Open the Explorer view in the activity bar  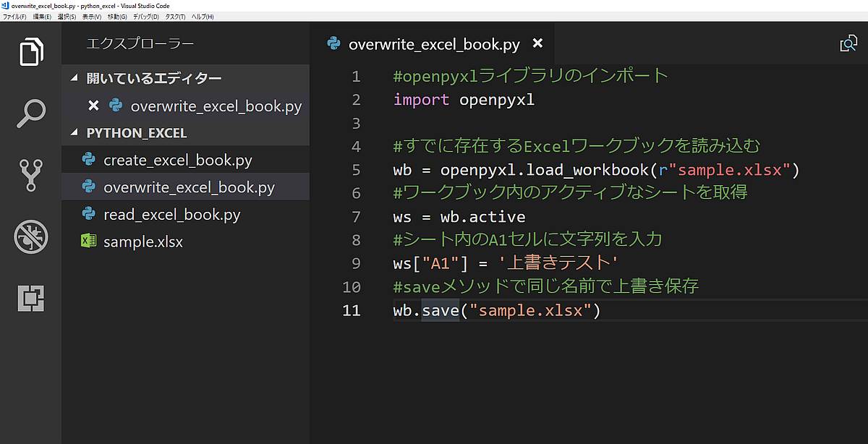pyautogui.click(x=30, y=52)
